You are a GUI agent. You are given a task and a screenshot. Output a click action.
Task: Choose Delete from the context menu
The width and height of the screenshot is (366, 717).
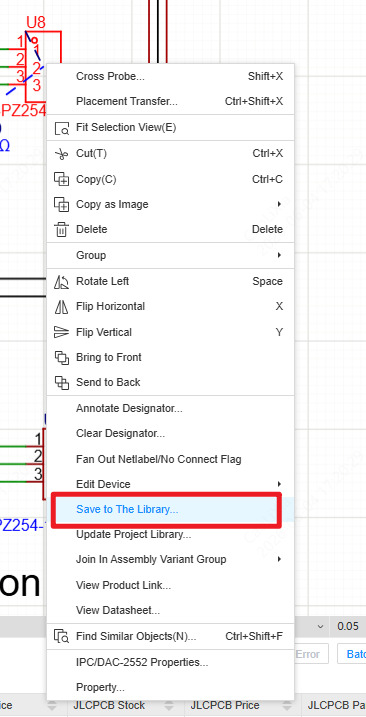coord(170,229)
